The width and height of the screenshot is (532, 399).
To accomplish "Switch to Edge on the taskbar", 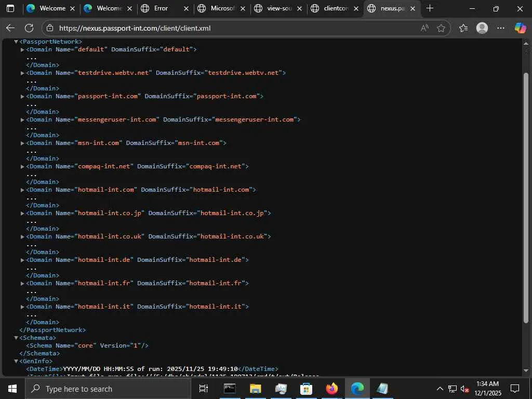I will [357, 389].
